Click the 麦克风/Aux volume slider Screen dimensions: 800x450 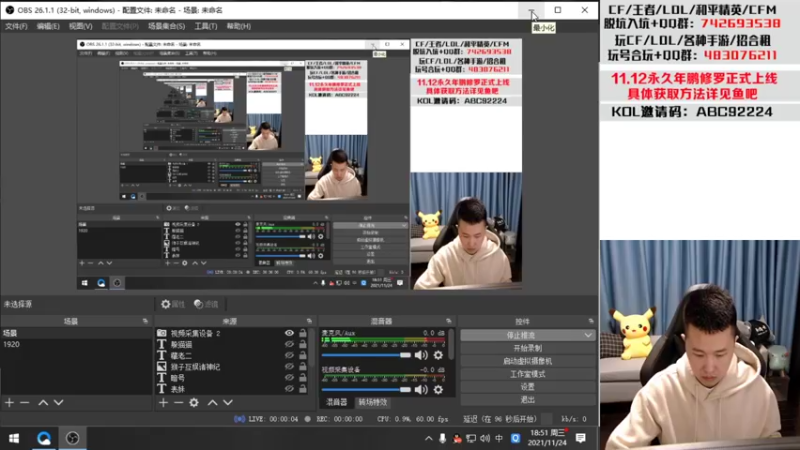pos(366,355)
